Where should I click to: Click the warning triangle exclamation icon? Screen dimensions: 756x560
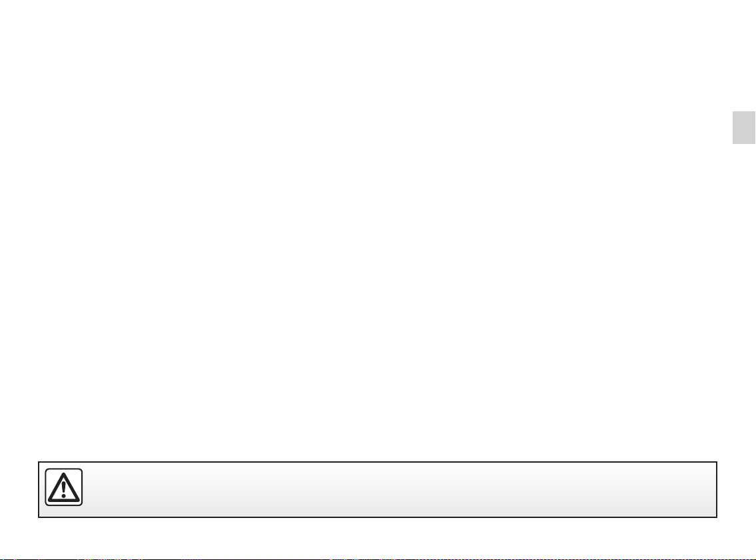pyautogui.click(x=64, y=487)
